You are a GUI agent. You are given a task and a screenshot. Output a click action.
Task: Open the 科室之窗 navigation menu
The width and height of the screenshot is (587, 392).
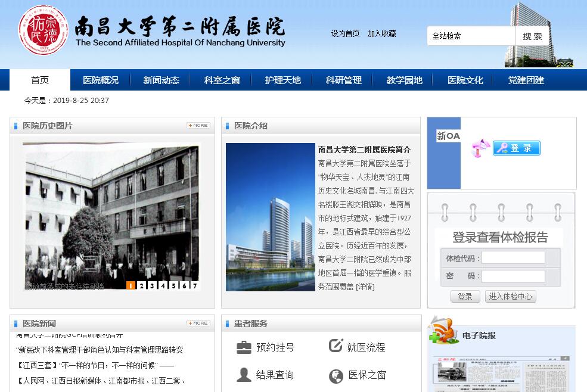pos(222,80)
